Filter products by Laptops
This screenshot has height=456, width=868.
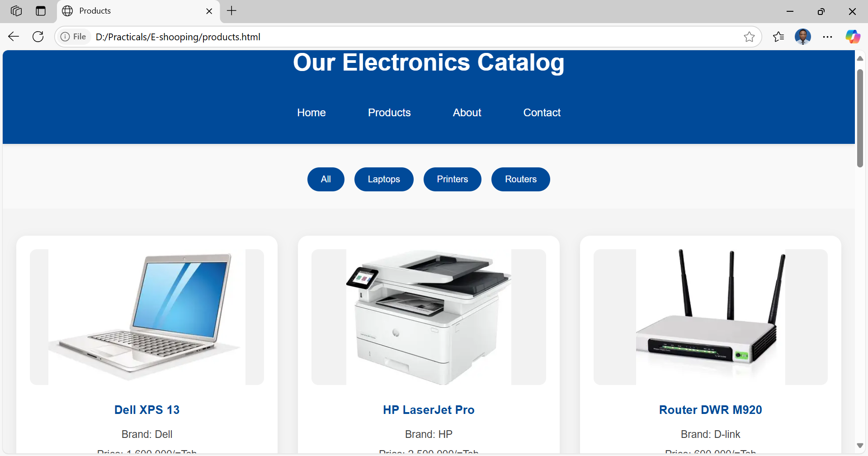(x=384, y=179)
